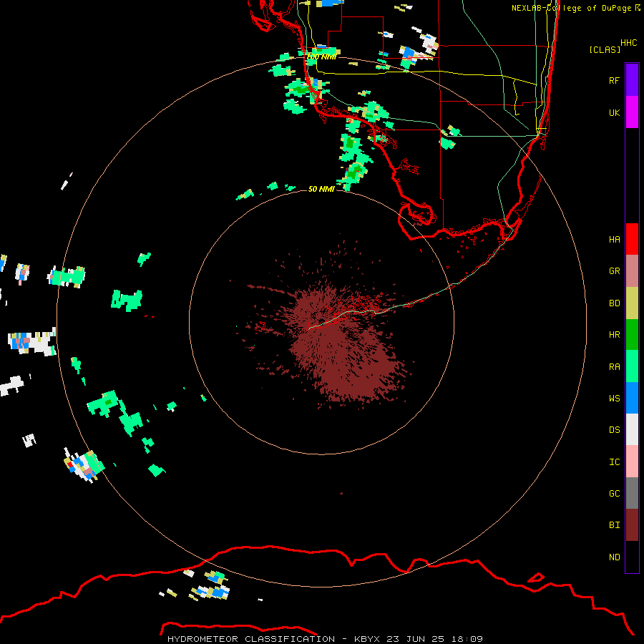The image size is (644, 644).
Task: Click the HA red legend swatch
Action: [632, 239]
